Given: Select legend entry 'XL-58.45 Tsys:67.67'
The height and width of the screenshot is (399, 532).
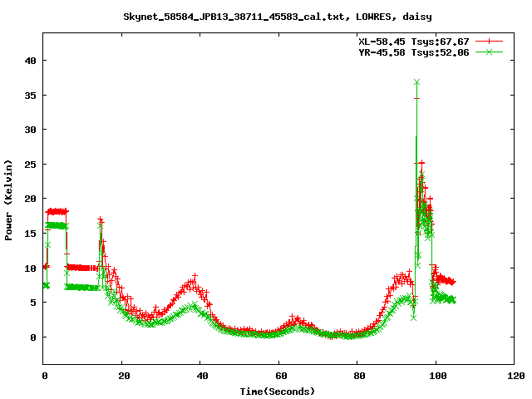Looking at the screenshot, I should (414, 42).
